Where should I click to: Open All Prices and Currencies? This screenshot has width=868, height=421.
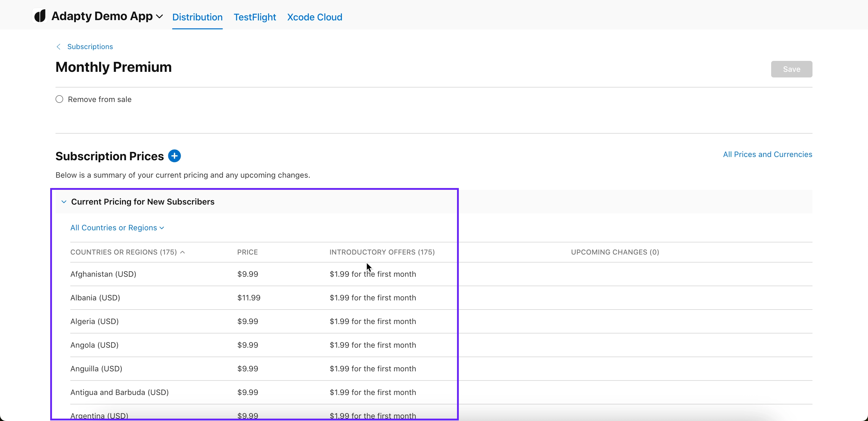tap(767, 154)
